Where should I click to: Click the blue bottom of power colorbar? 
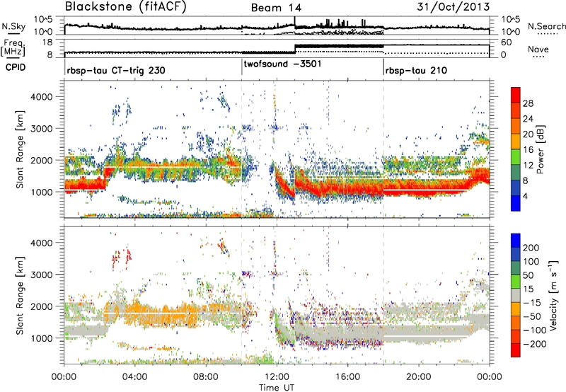[516, 203]
